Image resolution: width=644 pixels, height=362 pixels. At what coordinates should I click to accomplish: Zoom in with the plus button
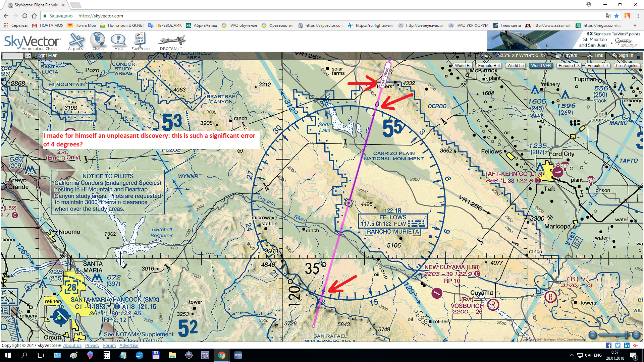[x=636, y=335]
